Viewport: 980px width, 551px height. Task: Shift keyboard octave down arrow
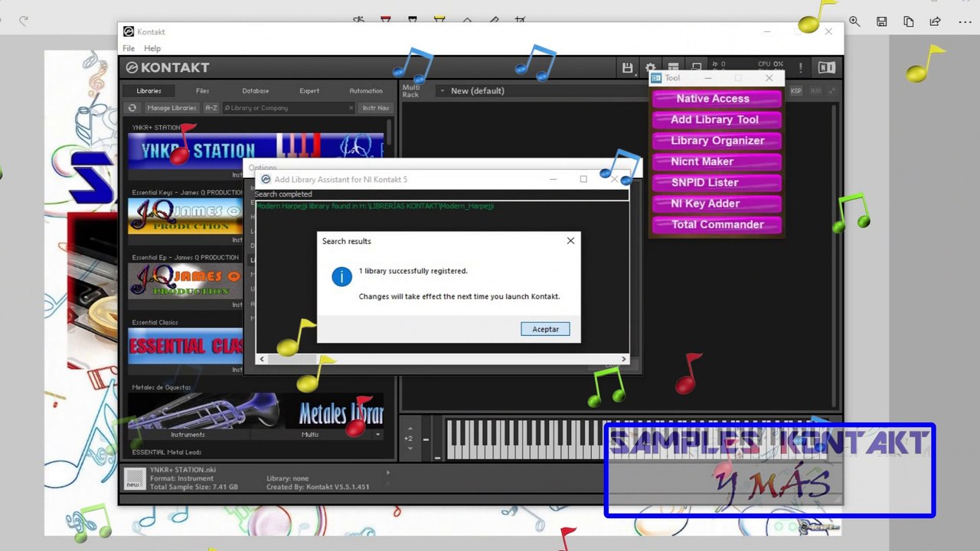click(x=409, y=448)
